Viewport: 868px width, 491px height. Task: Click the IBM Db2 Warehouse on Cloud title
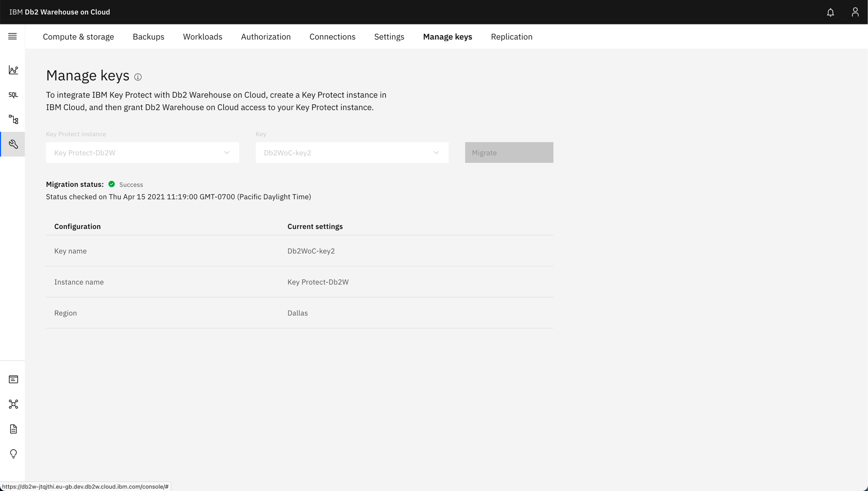click(60, 12)
